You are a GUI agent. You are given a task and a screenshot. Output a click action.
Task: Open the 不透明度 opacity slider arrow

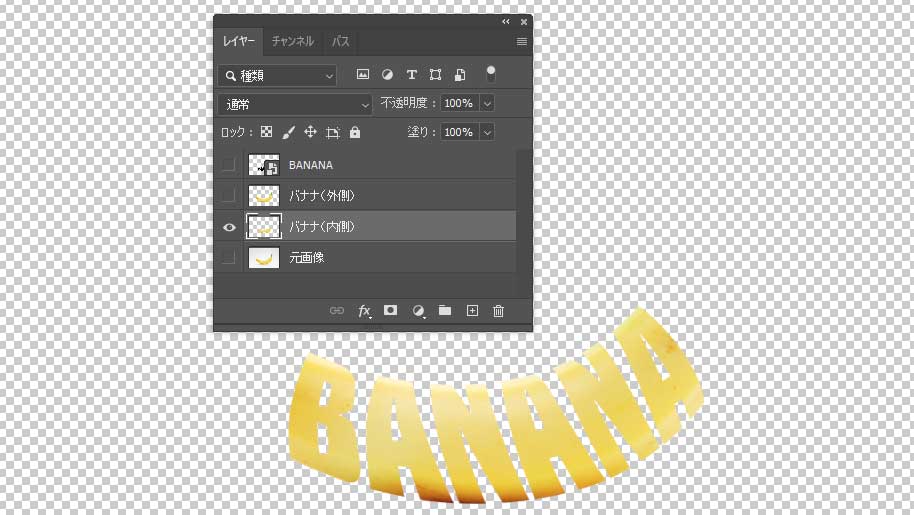pyautogui.click(x=487, y=103)
